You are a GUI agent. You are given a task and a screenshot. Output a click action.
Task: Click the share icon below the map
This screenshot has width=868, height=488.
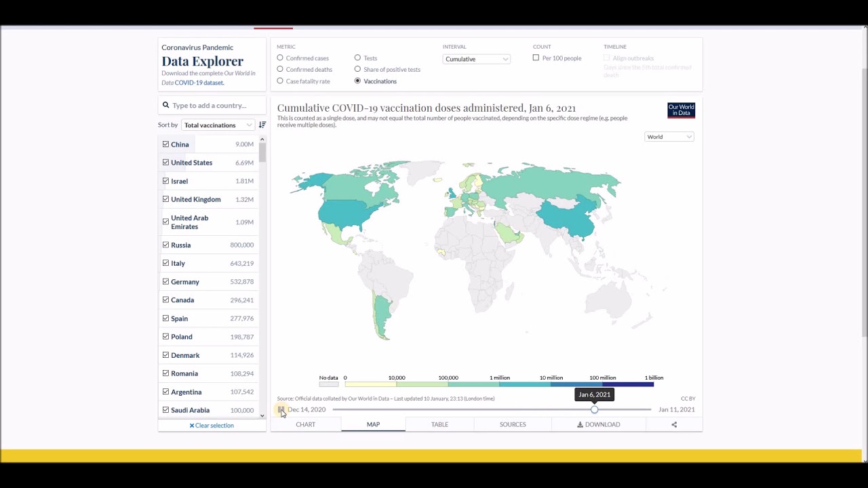[x=674, y=424]
